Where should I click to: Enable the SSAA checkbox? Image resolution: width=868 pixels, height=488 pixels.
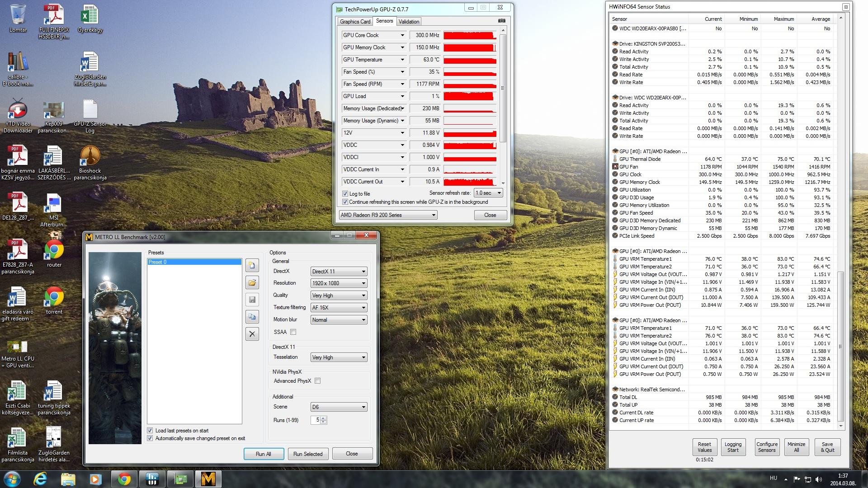[293, 332]
